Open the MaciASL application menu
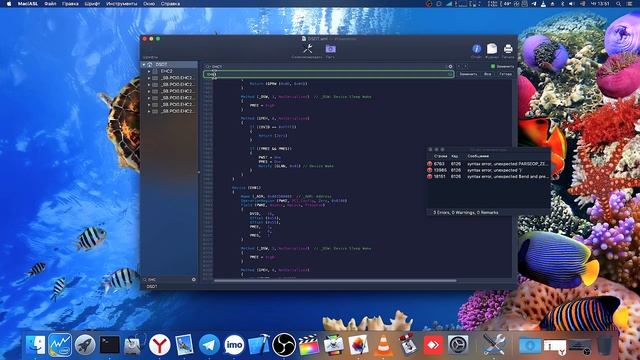640x360 pixels. pos(27,4)
